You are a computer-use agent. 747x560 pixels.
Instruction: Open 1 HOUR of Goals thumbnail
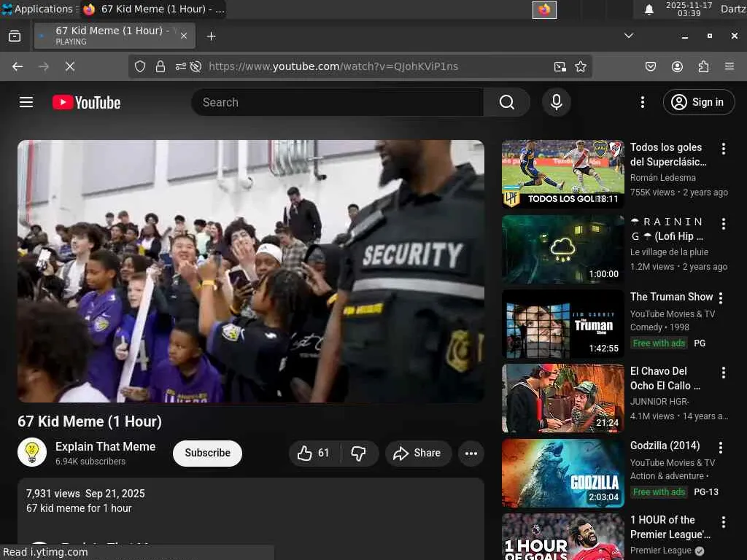pyautogui.click(x=562, y=537)
